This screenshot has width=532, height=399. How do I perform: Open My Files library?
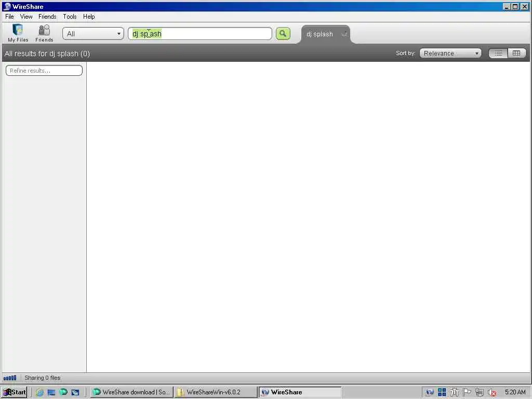click(18, 33)
